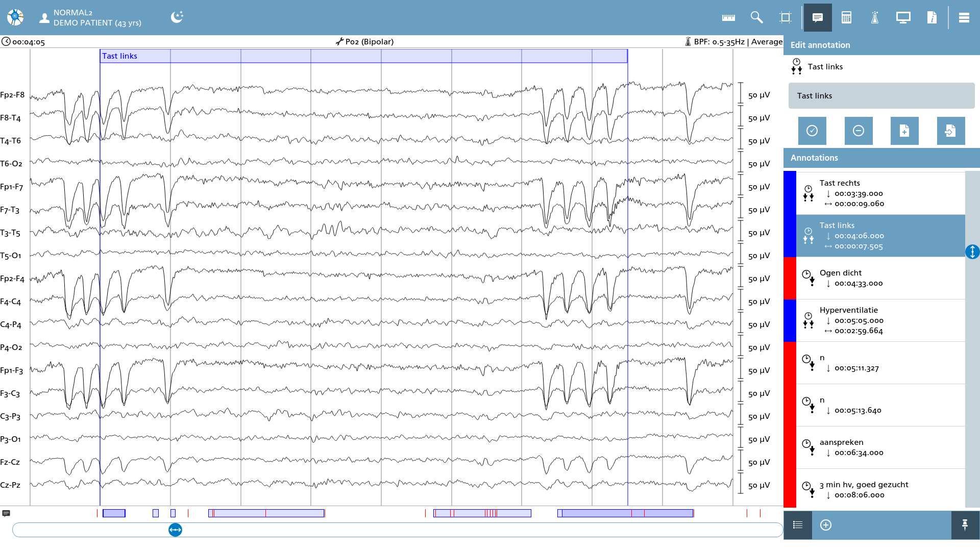Select the aanspreken annotation
The height and width of the screenshot is (551, 980).
click(x=880, y=447)
